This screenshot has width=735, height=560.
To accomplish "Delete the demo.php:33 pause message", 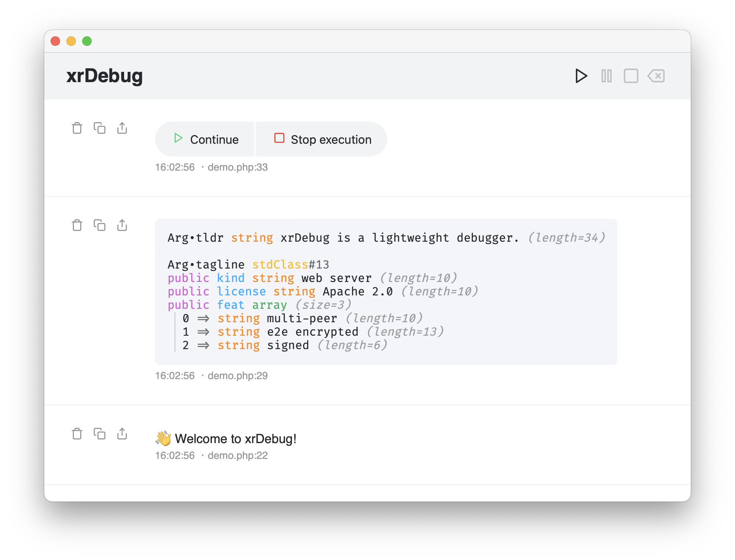I will (x=77, y=128).
